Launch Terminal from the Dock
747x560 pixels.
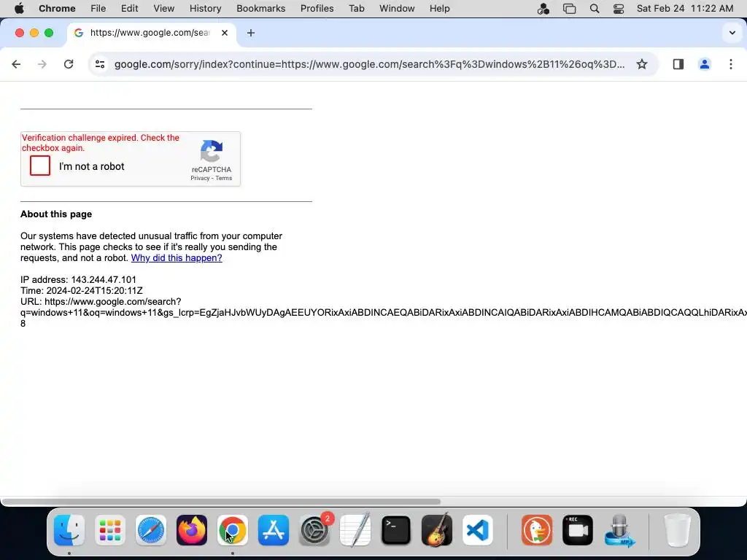[396, 530]
